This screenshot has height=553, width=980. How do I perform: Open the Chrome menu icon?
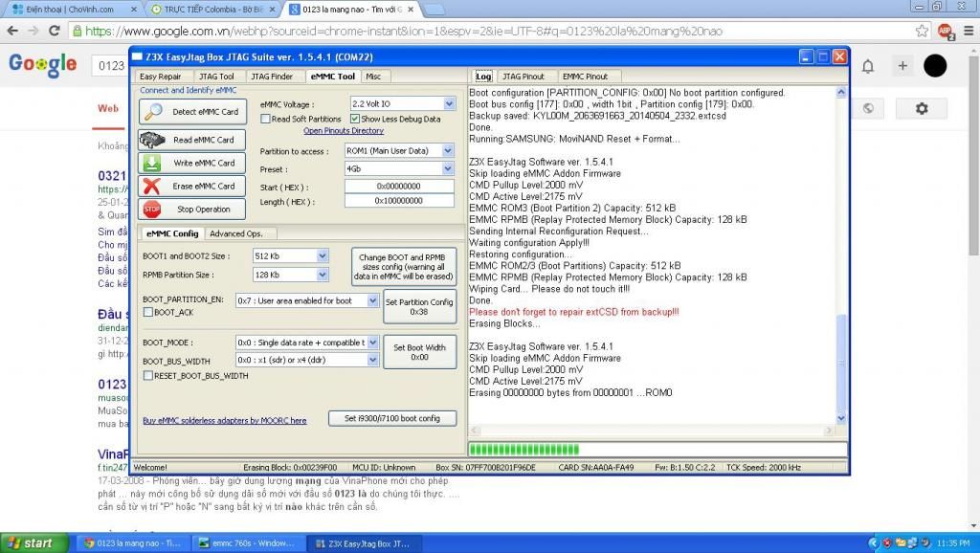click(x=969, y=31)
